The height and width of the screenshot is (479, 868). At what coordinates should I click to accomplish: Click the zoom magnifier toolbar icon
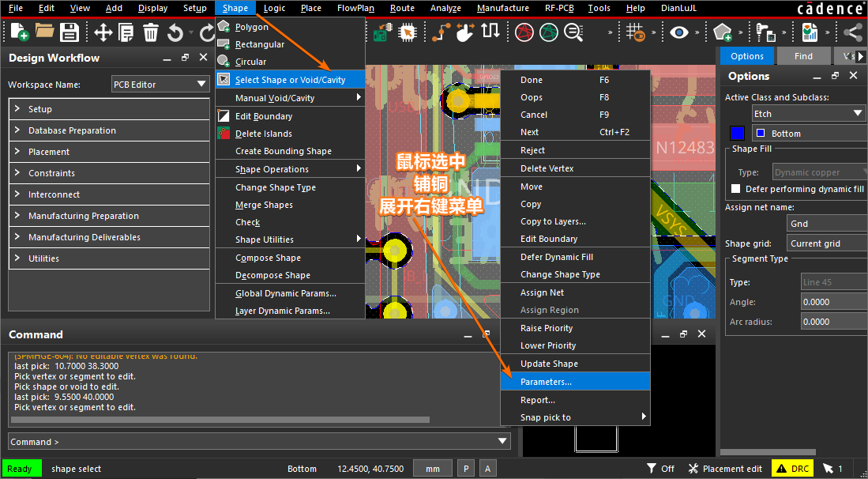573,32
